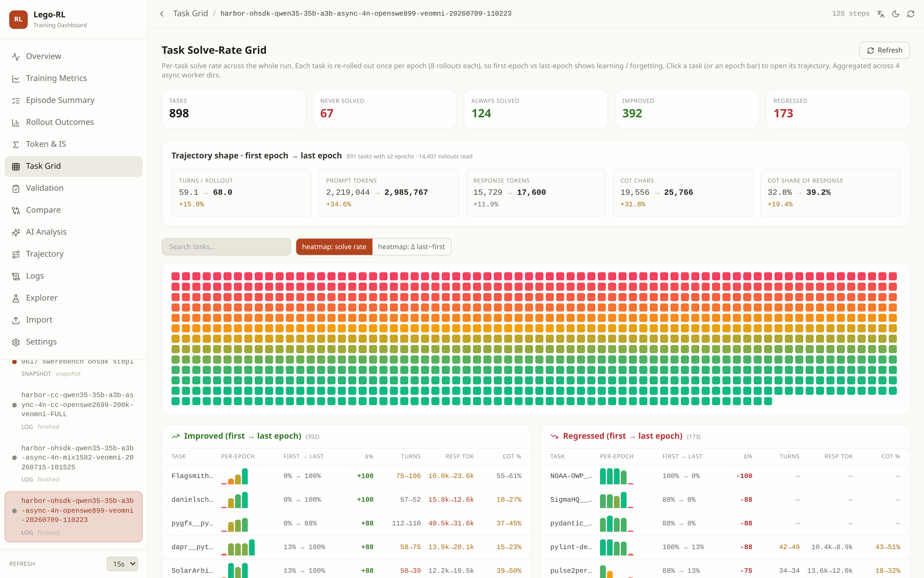Click the Regressed 173 card
The width and height of the screenshot is (924, 578).
pyautogui.click(x=838, y=109)
